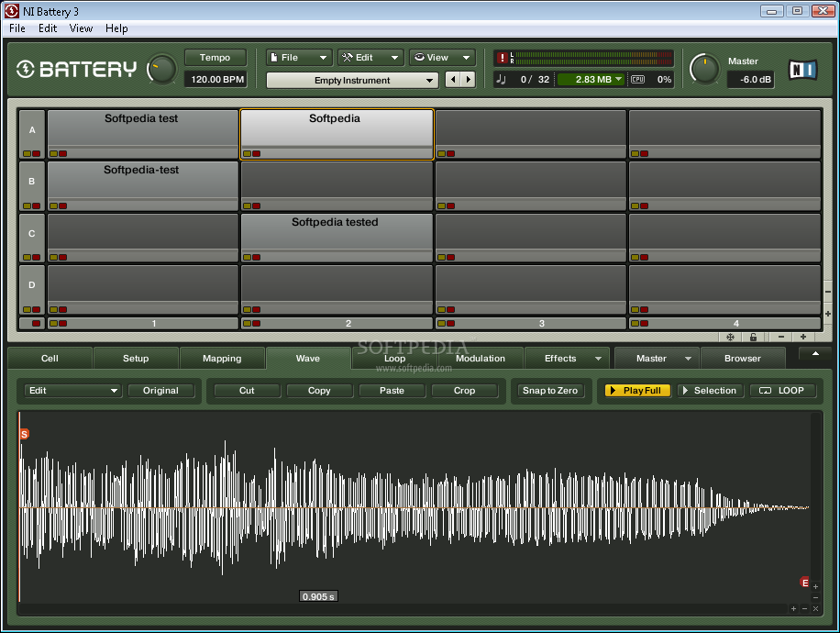
Task: Click the voice count note icon
Action: 501,79
